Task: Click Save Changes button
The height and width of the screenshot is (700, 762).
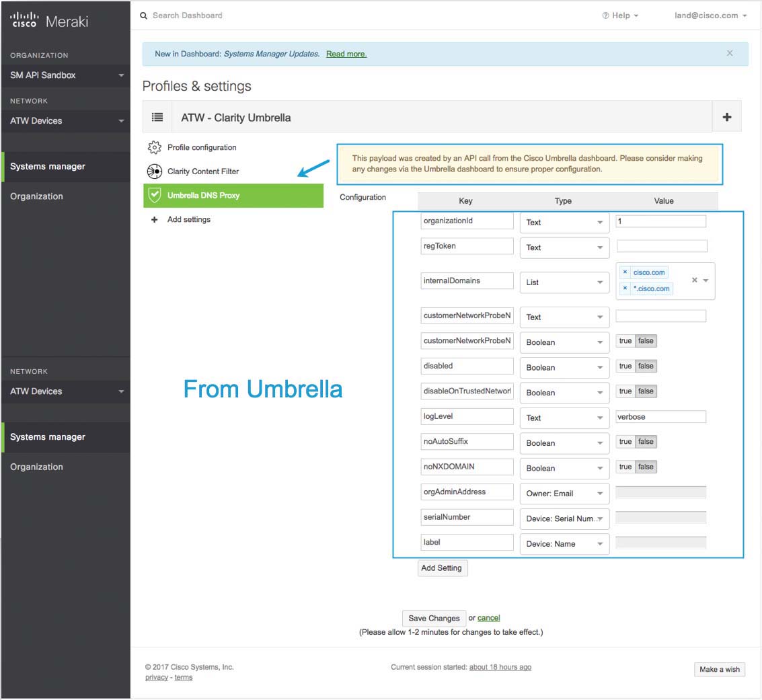Action: click(434, 618)
